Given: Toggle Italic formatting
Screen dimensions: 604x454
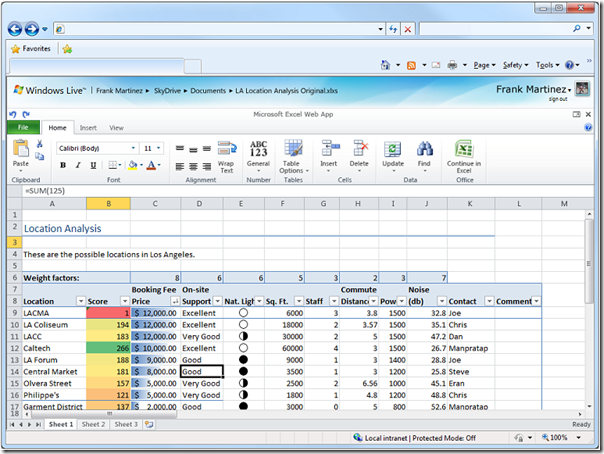Looking at the screenshot, I should click(x=78, y=165).
